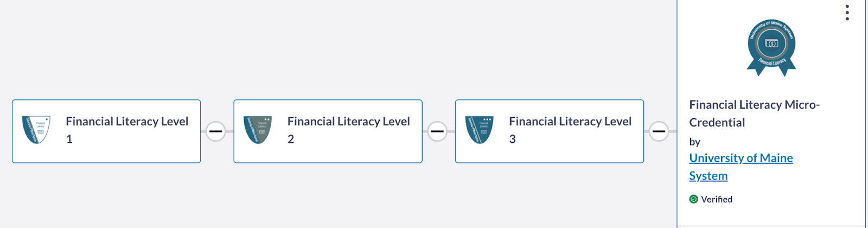Open the Financial Literacy Level 1 title
The width and height of the screenshot is (868, 228).
[x=127, y=130]
